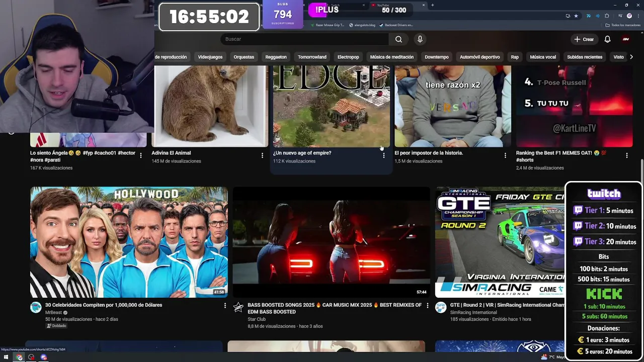The width and height of the screenshot is (644, 362).
Task: Select the Rap filter chip
Action: coord(515,57)
